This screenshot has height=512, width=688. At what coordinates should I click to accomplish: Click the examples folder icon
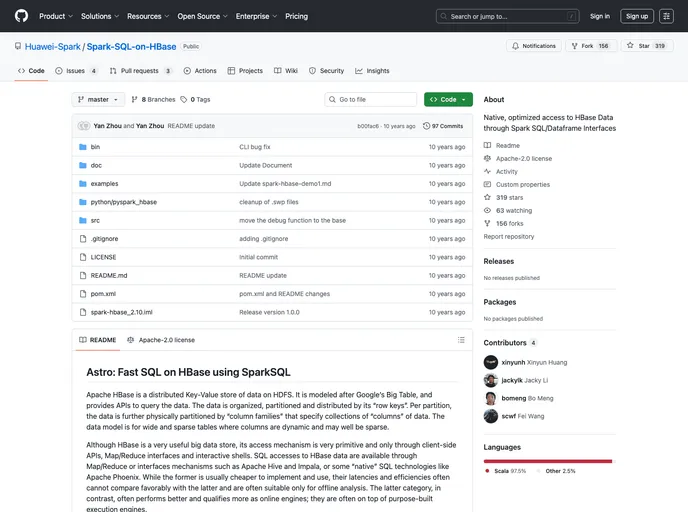(82, 184)
